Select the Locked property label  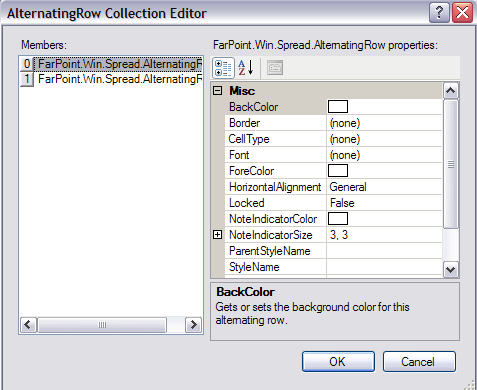tap(247, 203)
